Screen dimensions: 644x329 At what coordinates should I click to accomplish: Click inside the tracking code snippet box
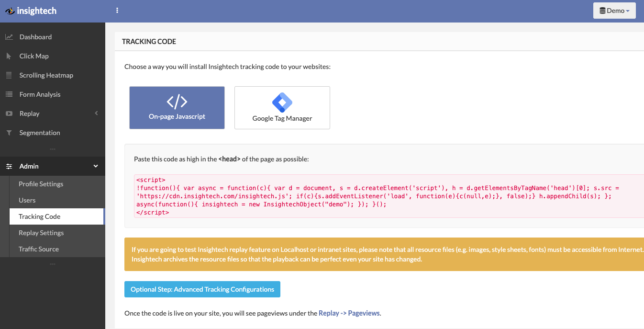[x=389, y=196]
